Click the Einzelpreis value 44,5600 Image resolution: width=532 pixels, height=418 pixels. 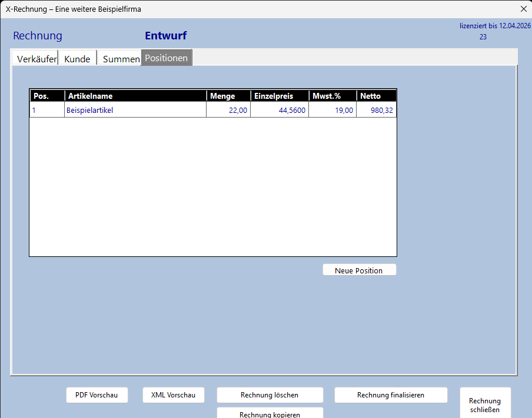point(280,110)
